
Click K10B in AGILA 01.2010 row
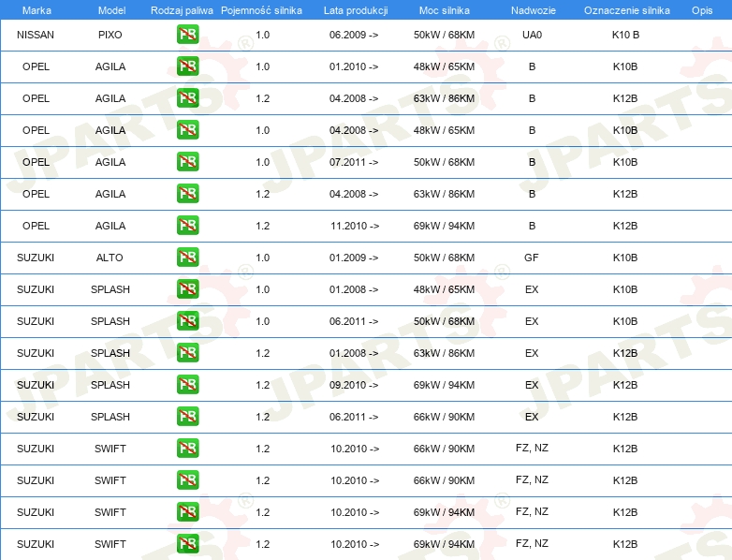tap(625, 66)
